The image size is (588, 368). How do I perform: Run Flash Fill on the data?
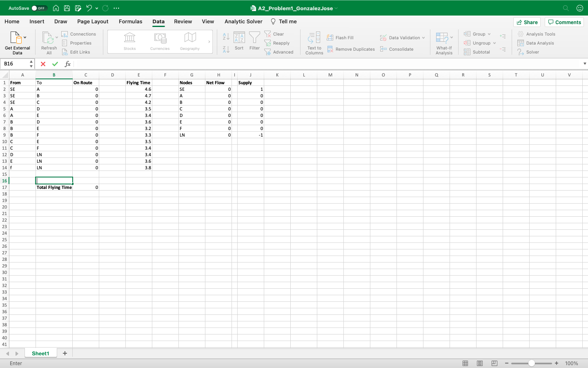[x=345, y=37]
